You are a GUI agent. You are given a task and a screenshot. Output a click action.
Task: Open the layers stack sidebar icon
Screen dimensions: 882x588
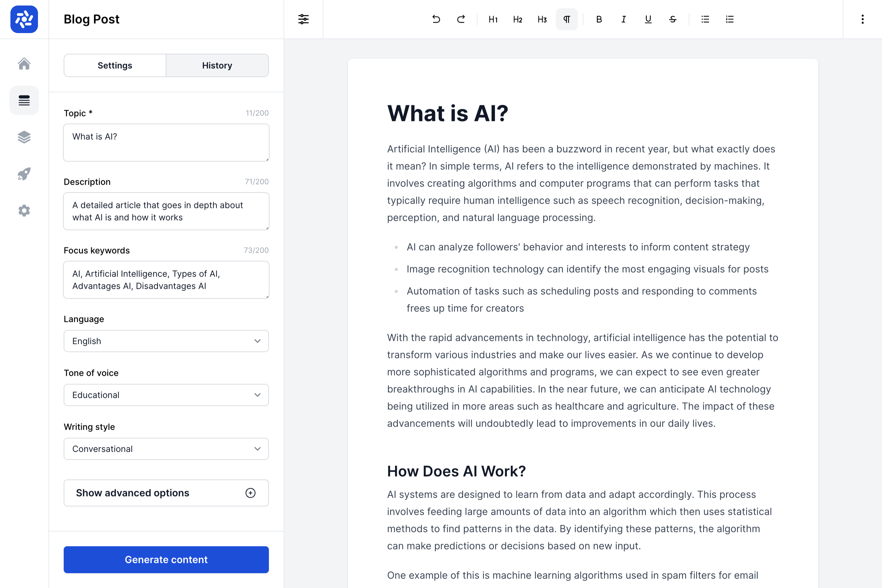point(24,137)
